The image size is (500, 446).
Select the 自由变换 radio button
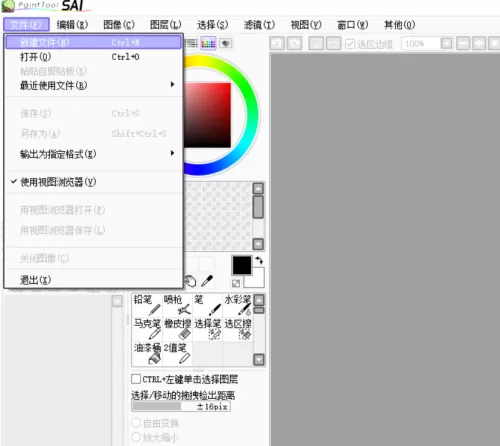pyautogui.click(x=136, y=423)
